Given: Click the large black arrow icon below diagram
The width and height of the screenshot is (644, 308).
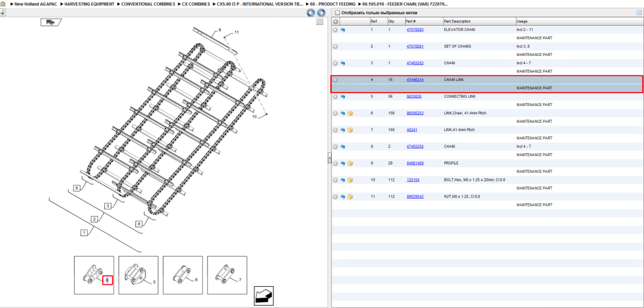Looking at the screenshot, I should coord(263,295).
